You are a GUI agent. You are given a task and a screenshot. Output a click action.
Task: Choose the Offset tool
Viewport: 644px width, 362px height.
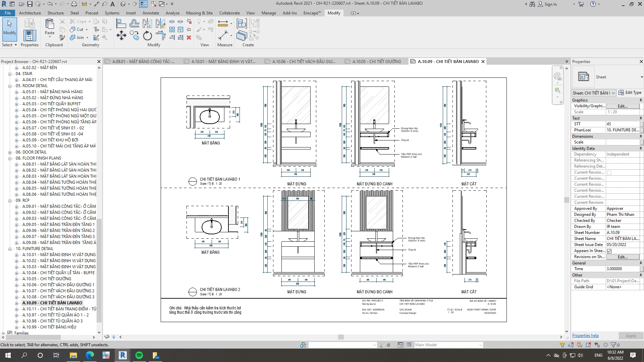[x=134, y=23]
